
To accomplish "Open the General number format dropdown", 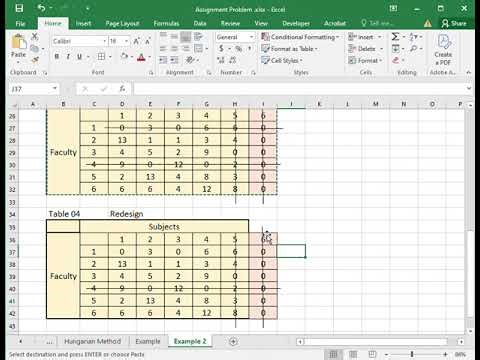I will click(252, 37).
